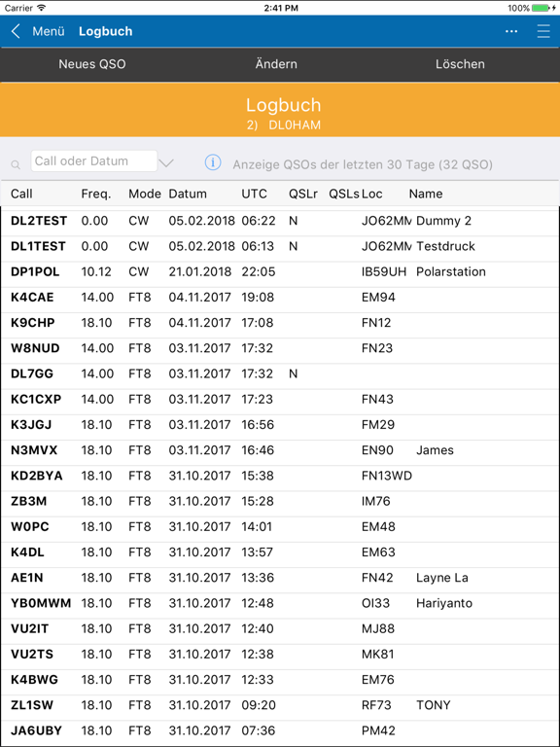Expand the search field dropdown chevron
Image resolution: width=560 pixels, height=747 pixels.
tap(166, 163)
